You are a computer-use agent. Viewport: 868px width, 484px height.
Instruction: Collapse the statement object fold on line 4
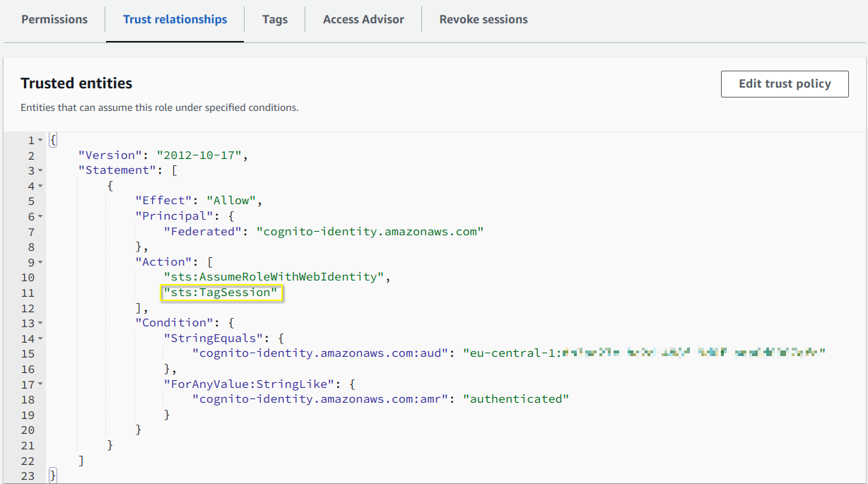tap(40, 186)
